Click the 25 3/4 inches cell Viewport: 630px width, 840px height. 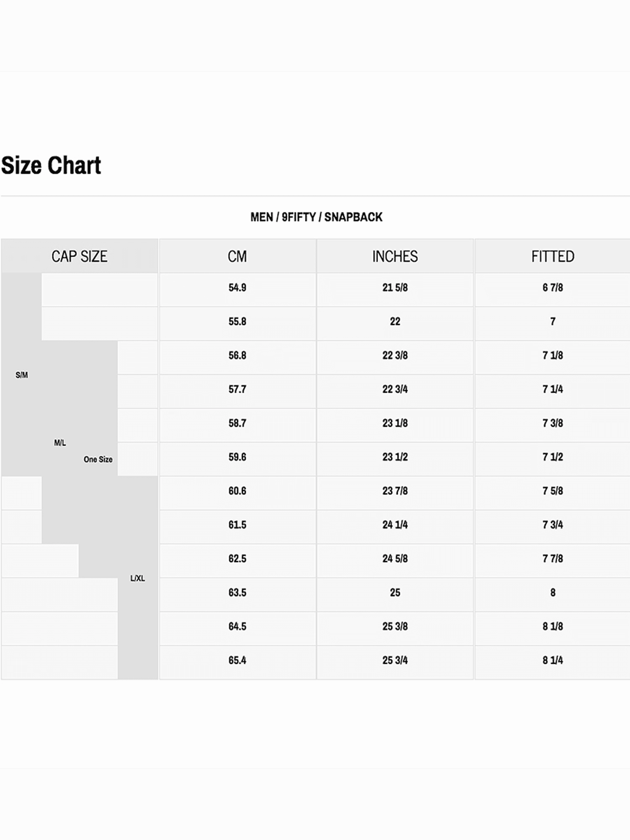coord(395,662)
